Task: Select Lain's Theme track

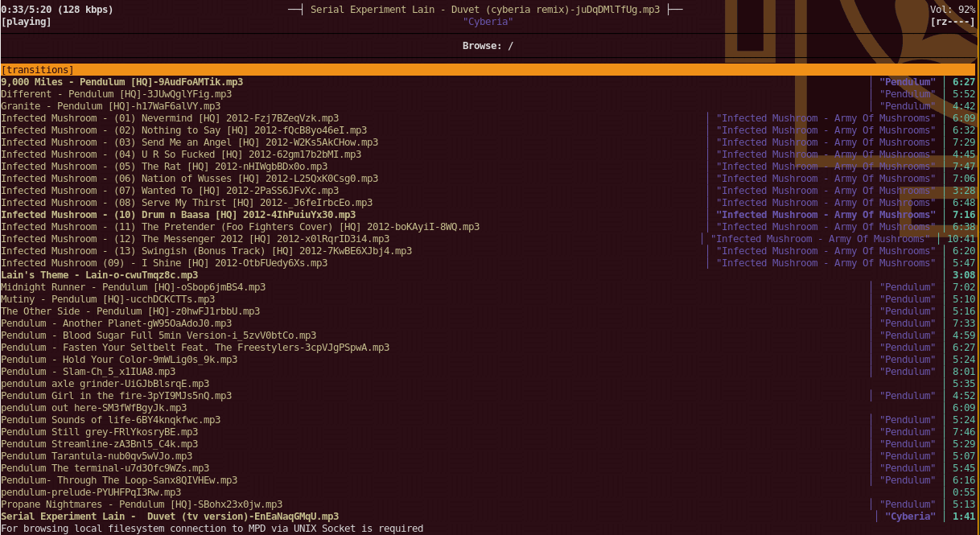Action: point(488,275)
